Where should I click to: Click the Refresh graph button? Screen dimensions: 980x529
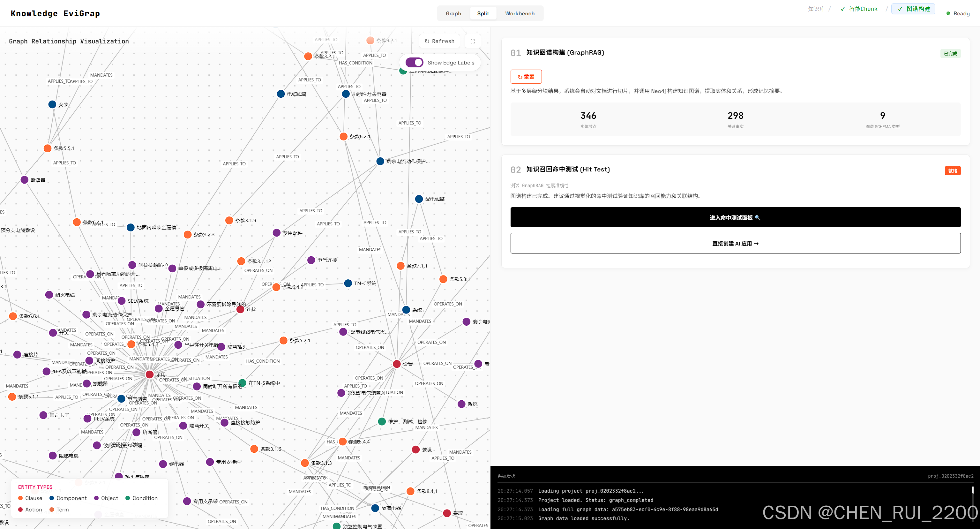click(x=439, y=41)
